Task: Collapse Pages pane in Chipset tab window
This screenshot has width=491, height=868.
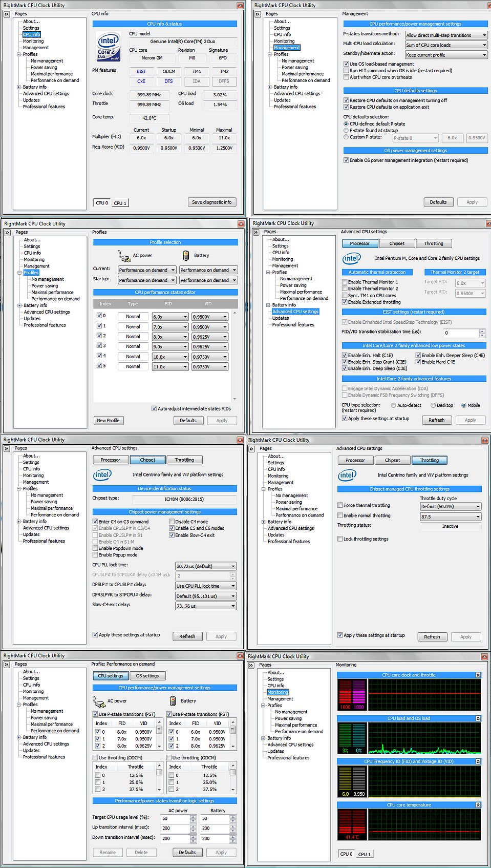Action: click(7, 448)
